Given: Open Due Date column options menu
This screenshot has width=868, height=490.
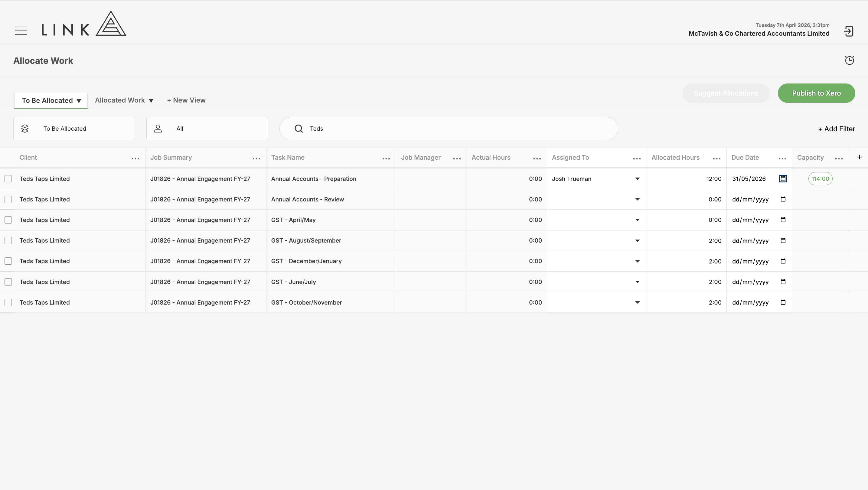Looking at the screenshot, I should 782,159.
